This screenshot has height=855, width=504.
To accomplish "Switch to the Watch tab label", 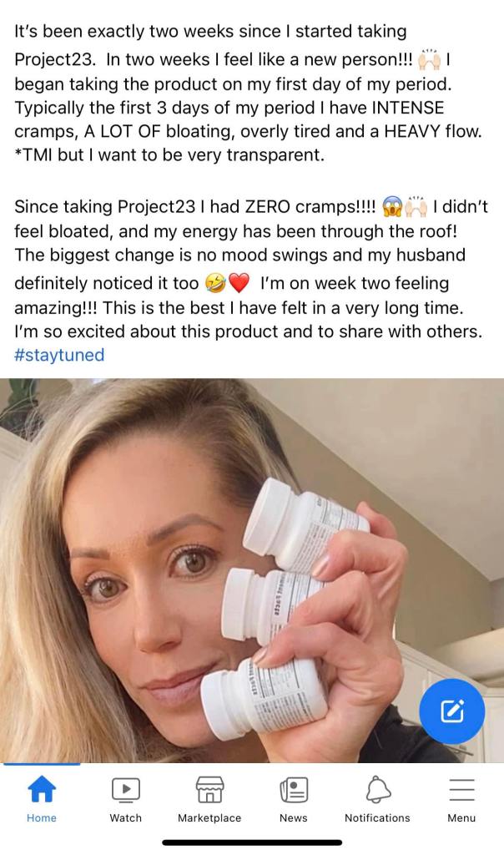I will tap(126, 818).
